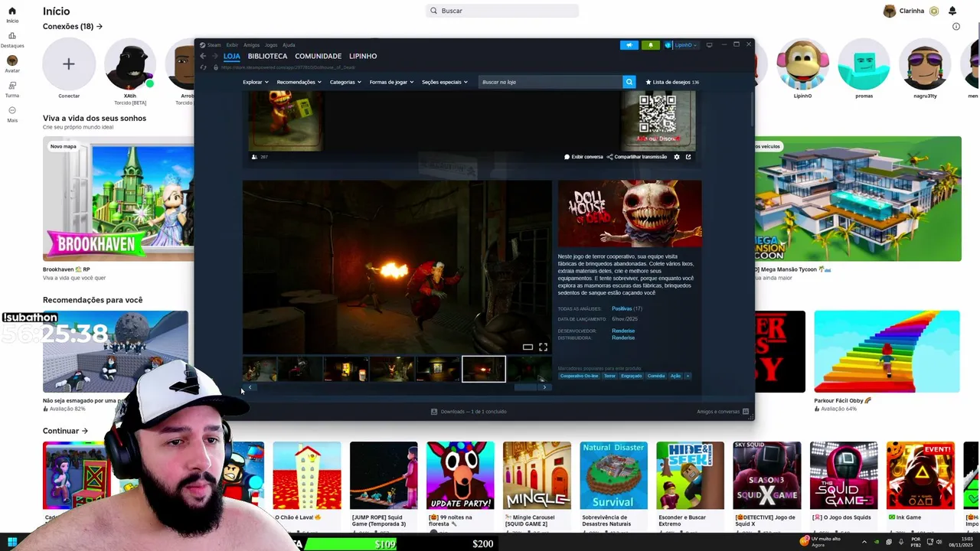Click Roblox Buscar search field

click(x=502, y=11)
